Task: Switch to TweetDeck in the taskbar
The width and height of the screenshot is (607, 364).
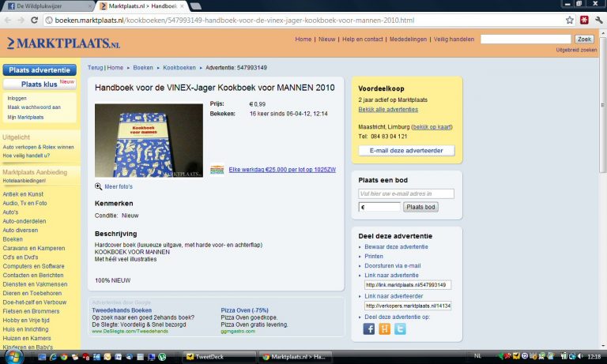Action: pos(220,357)
